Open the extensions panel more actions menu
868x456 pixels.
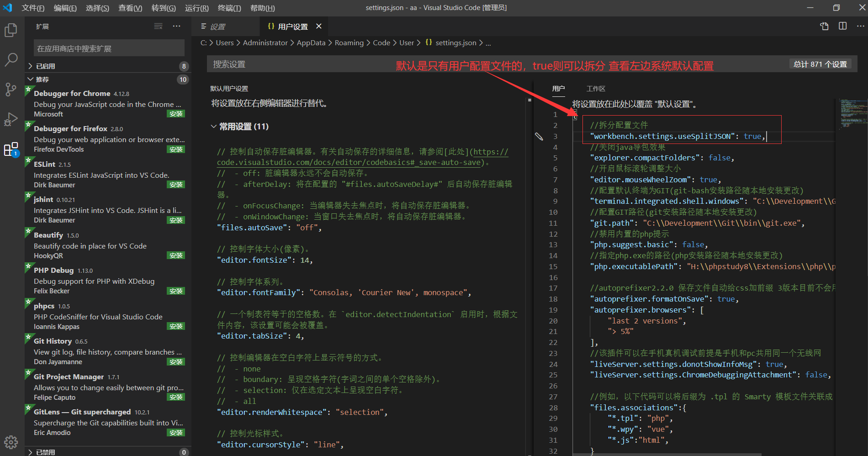coord(177,27)
